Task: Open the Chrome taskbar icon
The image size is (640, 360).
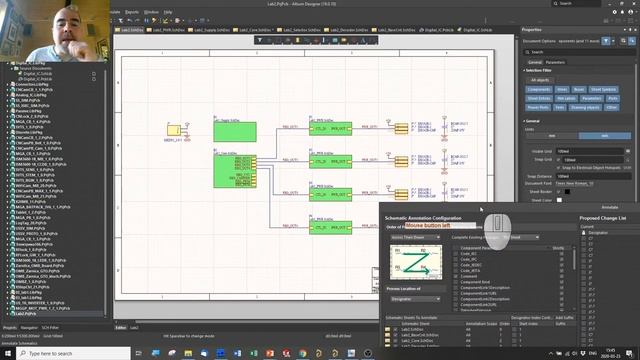Action: (x=302, y=353)
